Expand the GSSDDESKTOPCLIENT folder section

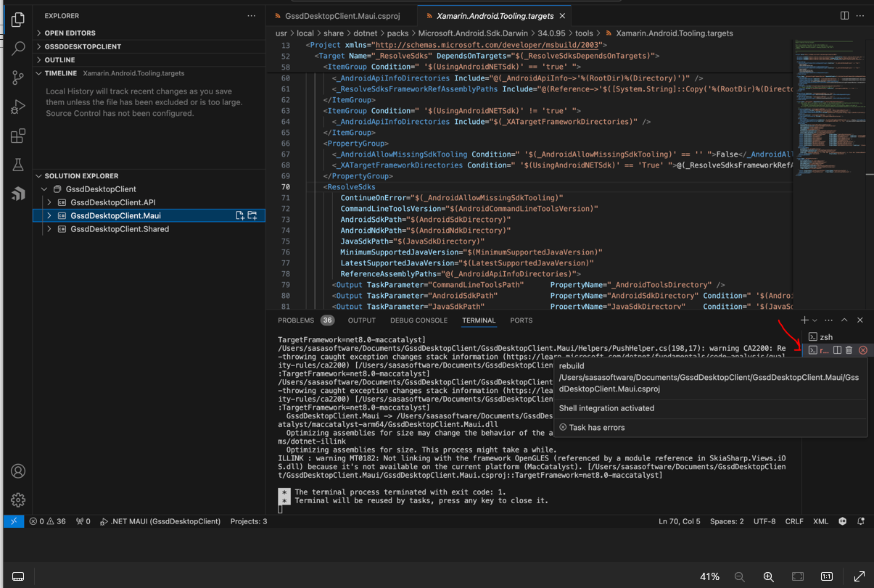[x=149, y=46]
